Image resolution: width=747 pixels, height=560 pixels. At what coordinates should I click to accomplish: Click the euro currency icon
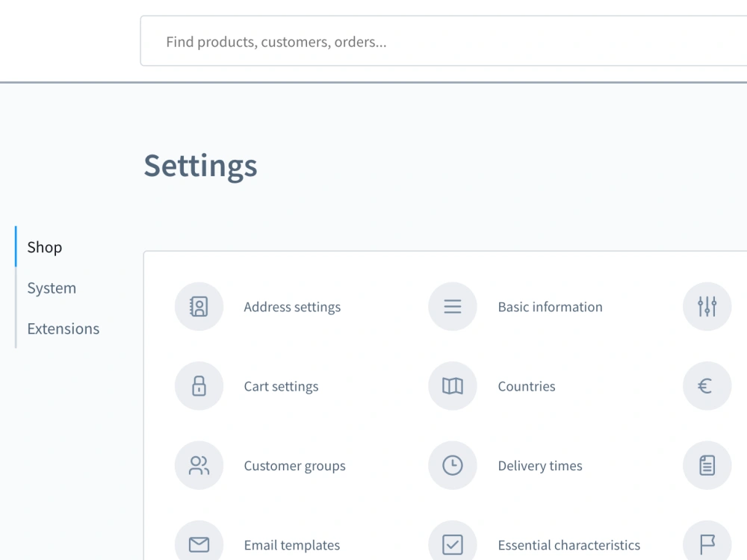[707, 386]
